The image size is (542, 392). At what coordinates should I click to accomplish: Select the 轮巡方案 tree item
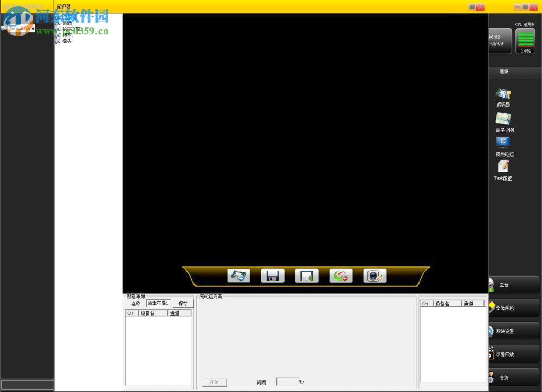coord(71,29)
